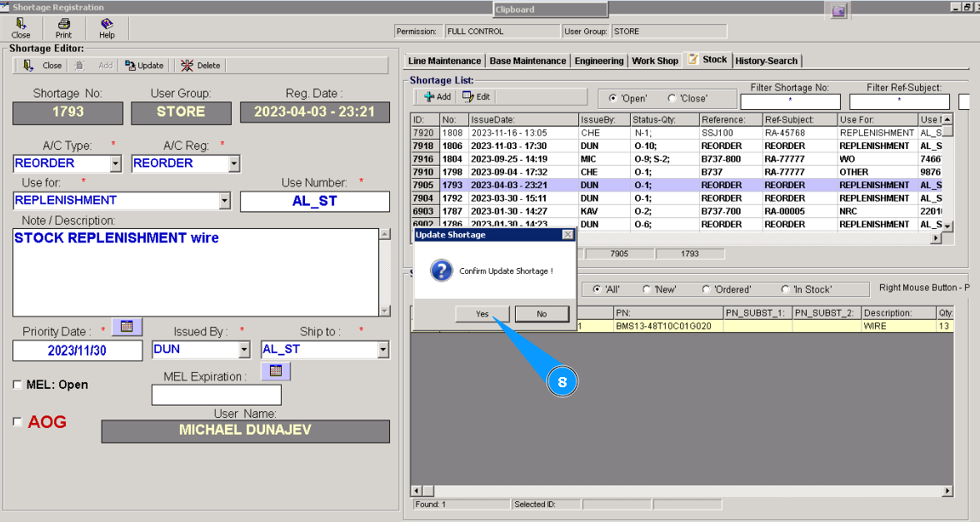Confirm update by clicking Yes
This screenshot has width=980, height=522.
pyautogui.click(x=482, y=314)
